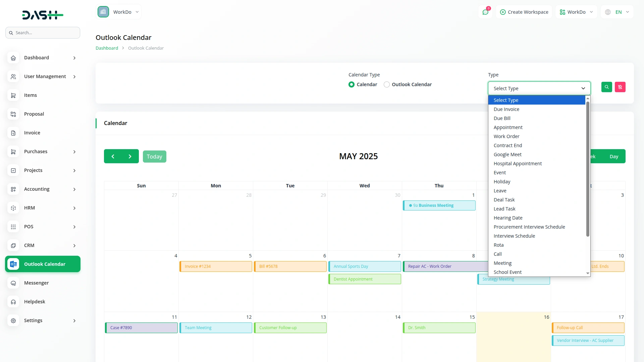Click the red reset filter icon button
The image size is (644, 362).
click(620, 87)
